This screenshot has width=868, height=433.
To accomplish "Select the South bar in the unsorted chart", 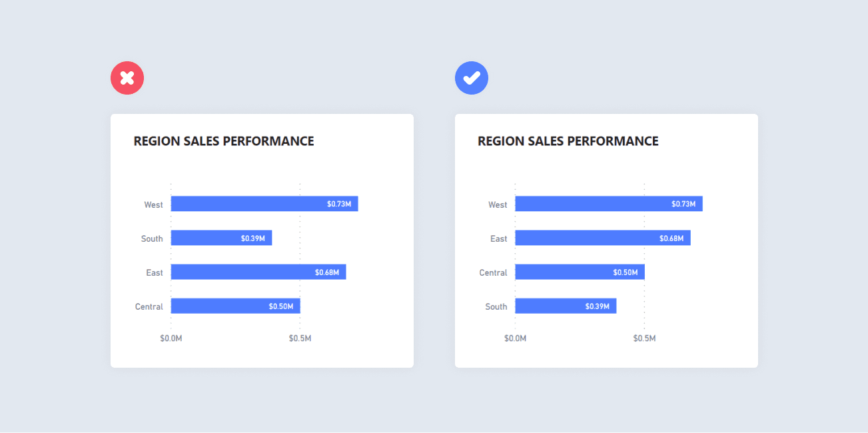I will [x=221, y=238].
